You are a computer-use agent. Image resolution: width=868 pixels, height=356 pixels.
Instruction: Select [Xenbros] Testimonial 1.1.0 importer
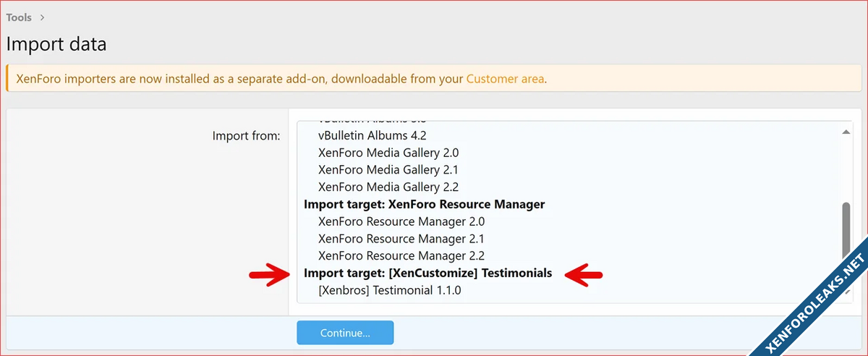(x=389, y=290)
